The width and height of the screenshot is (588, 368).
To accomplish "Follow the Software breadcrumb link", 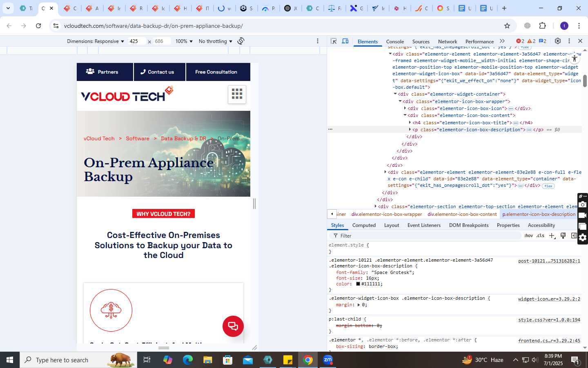I will [138, 139].
